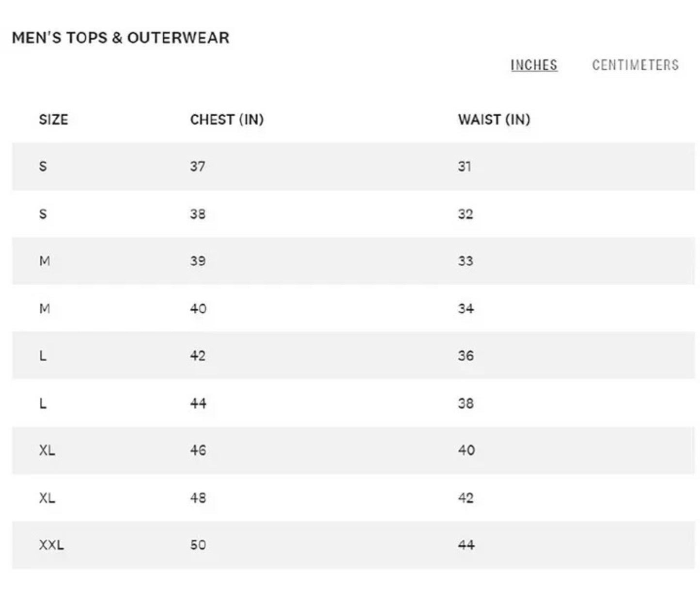Image resolution: width=700 pixels, height=595 pixels.
Task: Click the waist value 33
Action: [466, 261]
